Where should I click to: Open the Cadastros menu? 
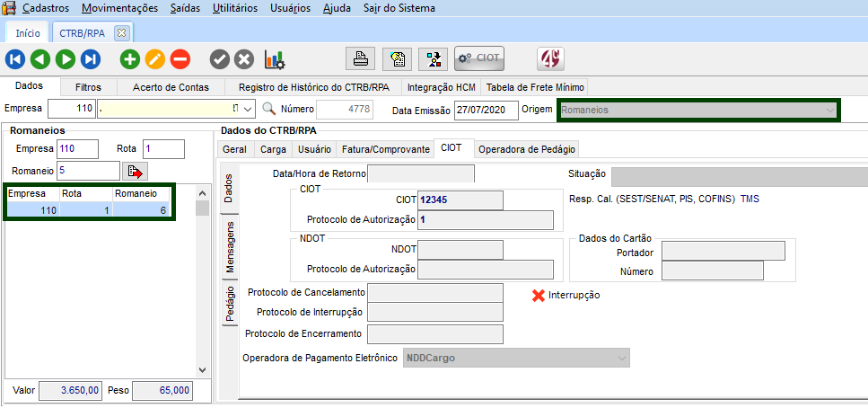pyautogui.click(x=46, y=8)
